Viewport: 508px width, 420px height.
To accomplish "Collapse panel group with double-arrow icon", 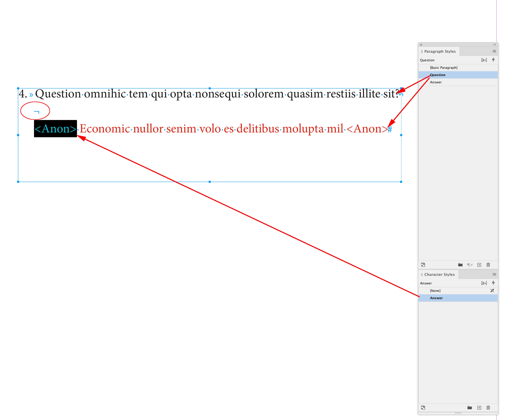I will click(x=494, y=45).
